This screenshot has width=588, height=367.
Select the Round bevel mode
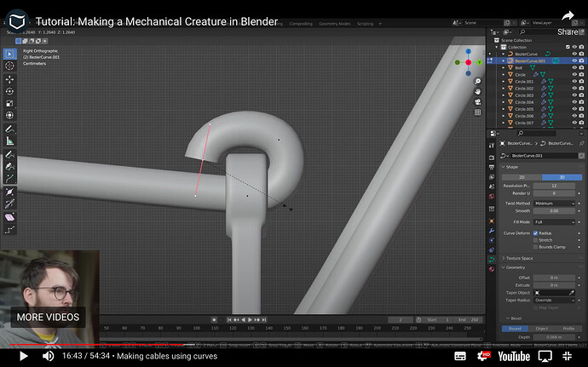click(x=515, y=329)
